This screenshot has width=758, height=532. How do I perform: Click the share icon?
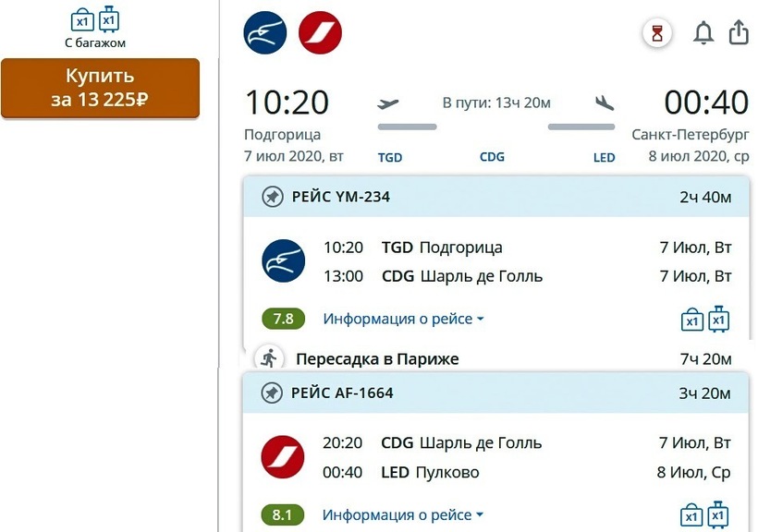pos(739,32)
